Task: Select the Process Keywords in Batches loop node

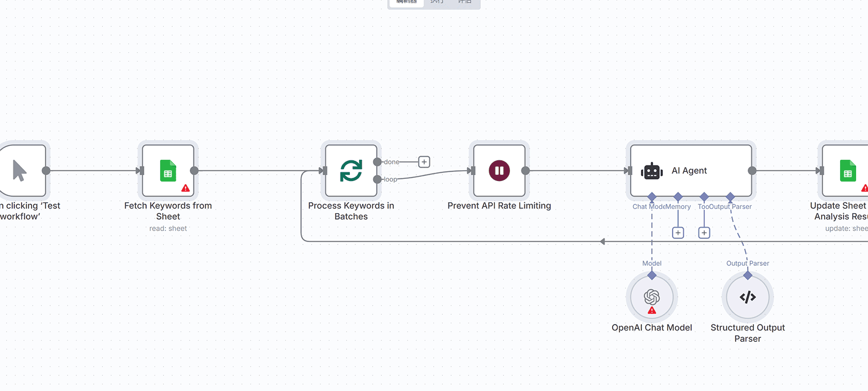Action: pos(351,171)
